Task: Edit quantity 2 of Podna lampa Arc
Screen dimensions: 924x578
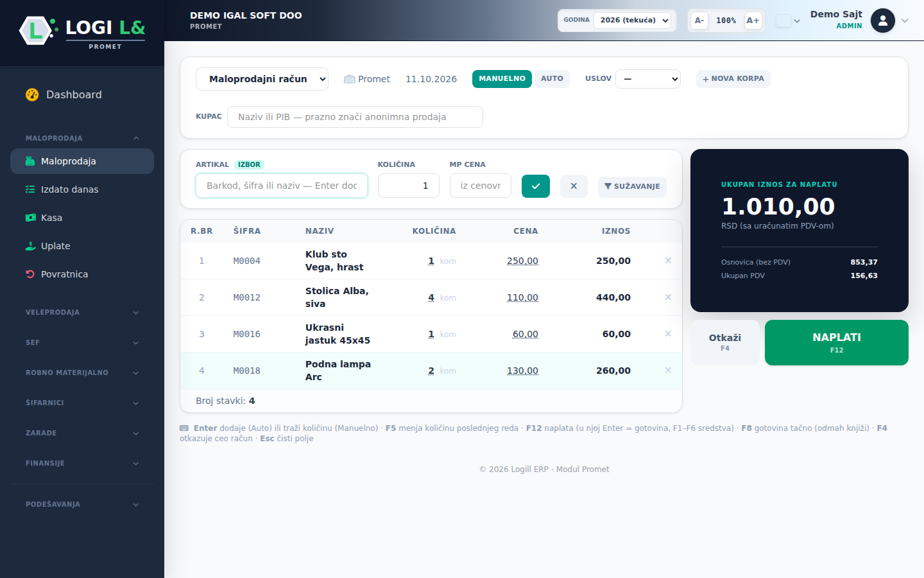Action: pyautogui.click(x=431, y=371)
